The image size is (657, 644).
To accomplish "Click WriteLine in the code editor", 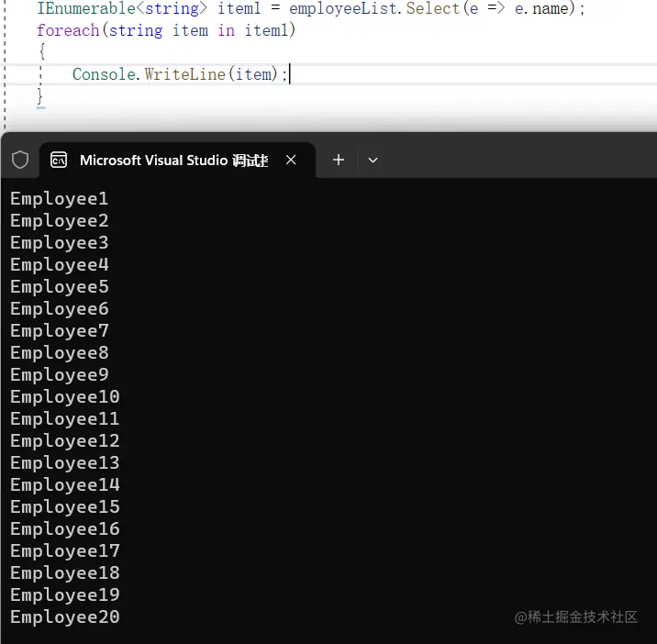I will point(184,74).
